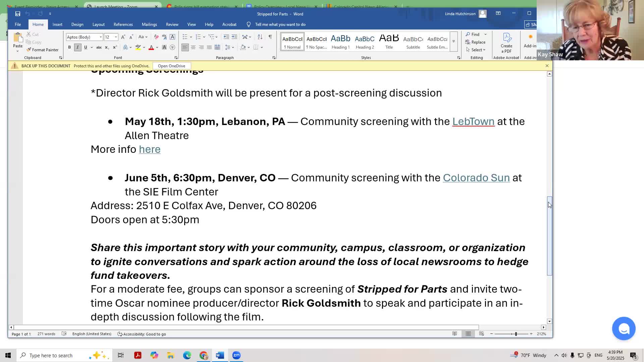The image size is (644, 362).
Task: Open Adobe Acrobat from taskbar
Action: point(138,355)
